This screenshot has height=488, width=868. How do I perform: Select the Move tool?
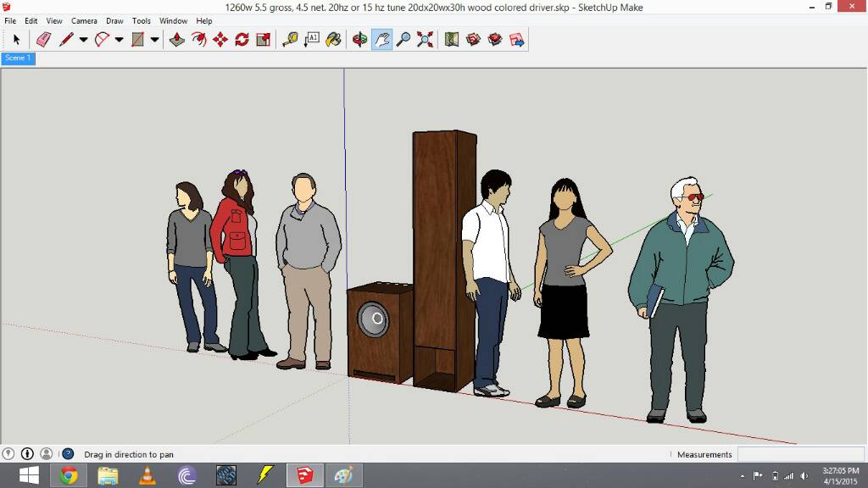(220, 39)
